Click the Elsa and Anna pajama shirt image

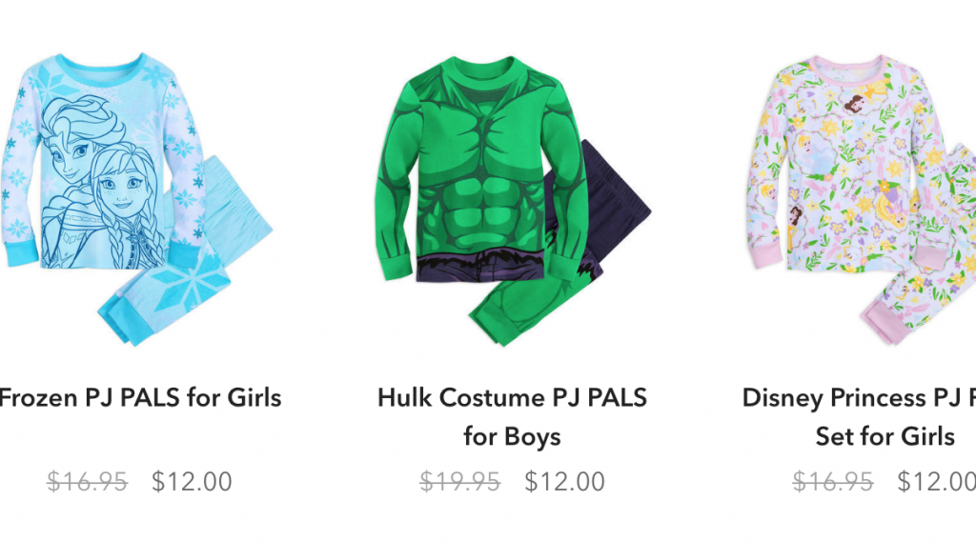point(103,162)
